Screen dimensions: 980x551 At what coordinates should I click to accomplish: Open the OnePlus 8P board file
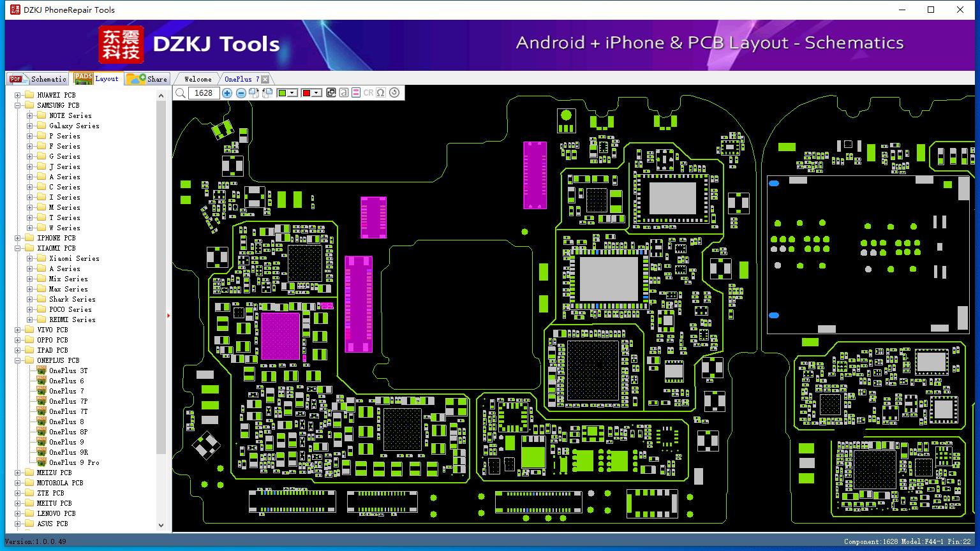[x=68, y=432]
